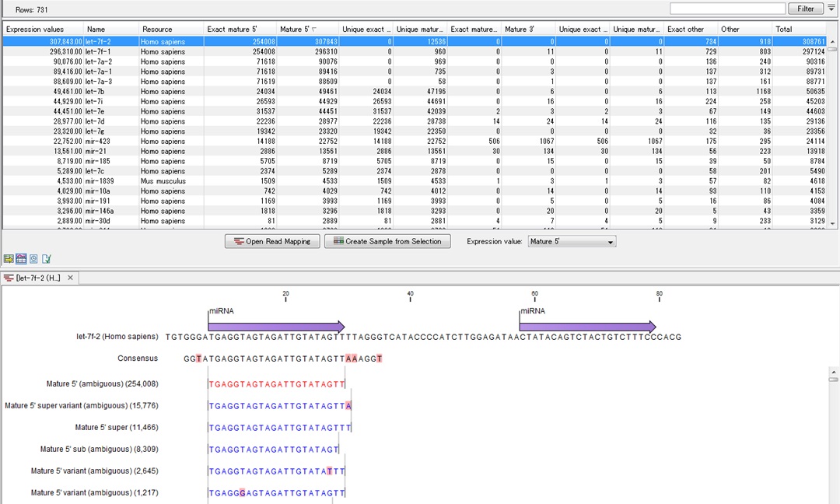Click Open Read Mapping button
Image resolution: width=840 pixels, height=504 pixels.
(x=272, y=241)
